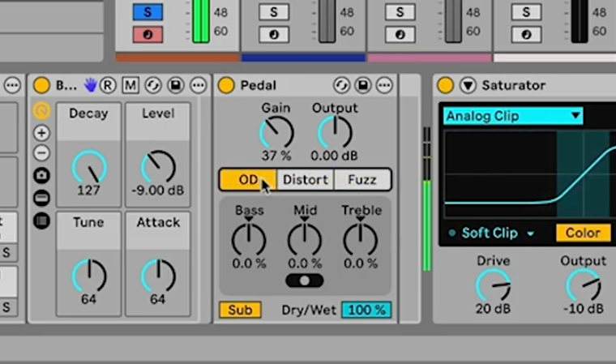The height and width of the screenshot is (364, 616).
Task: Solo the second track
Action: click(274, 12)
